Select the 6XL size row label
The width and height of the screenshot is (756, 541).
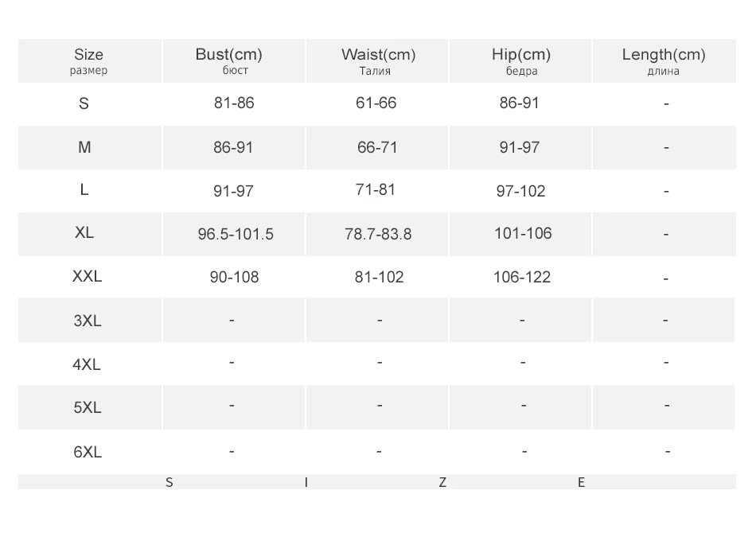coord(87,452)
